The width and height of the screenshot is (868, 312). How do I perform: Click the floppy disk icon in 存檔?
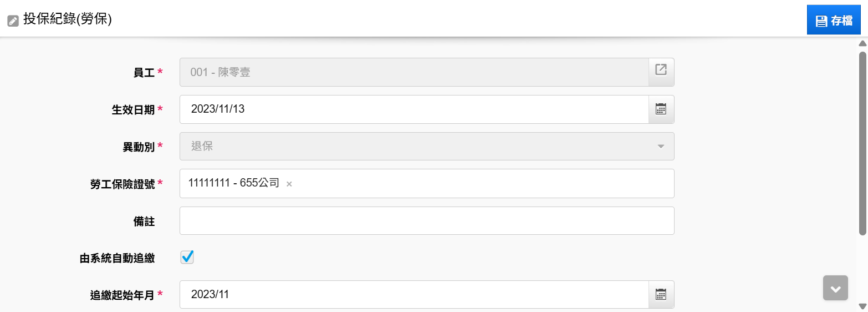click(x=821, y=22)
